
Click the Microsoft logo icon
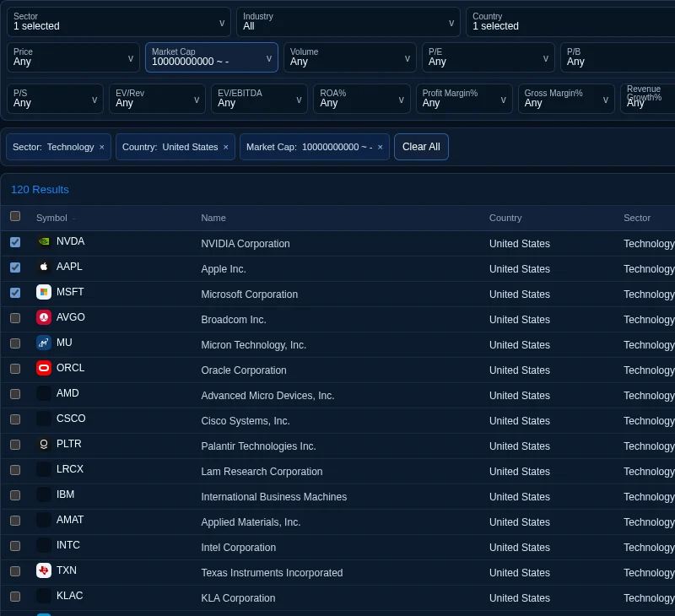(x=44, y=292)
